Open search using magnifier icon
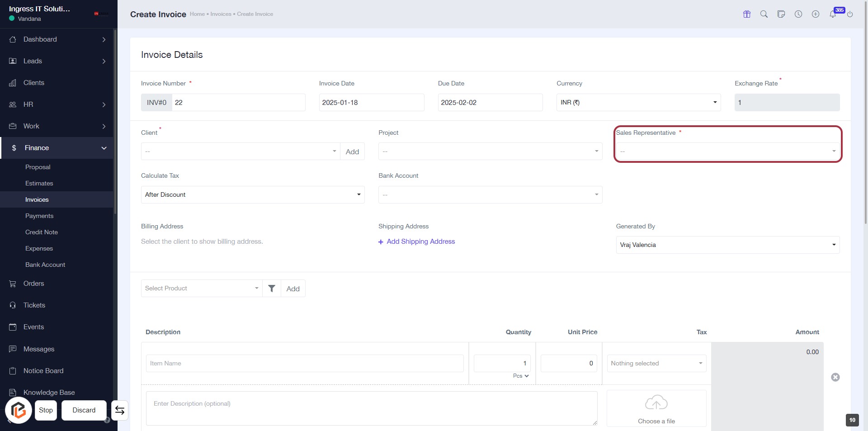 pyautogui.click(x=764, y=14)
